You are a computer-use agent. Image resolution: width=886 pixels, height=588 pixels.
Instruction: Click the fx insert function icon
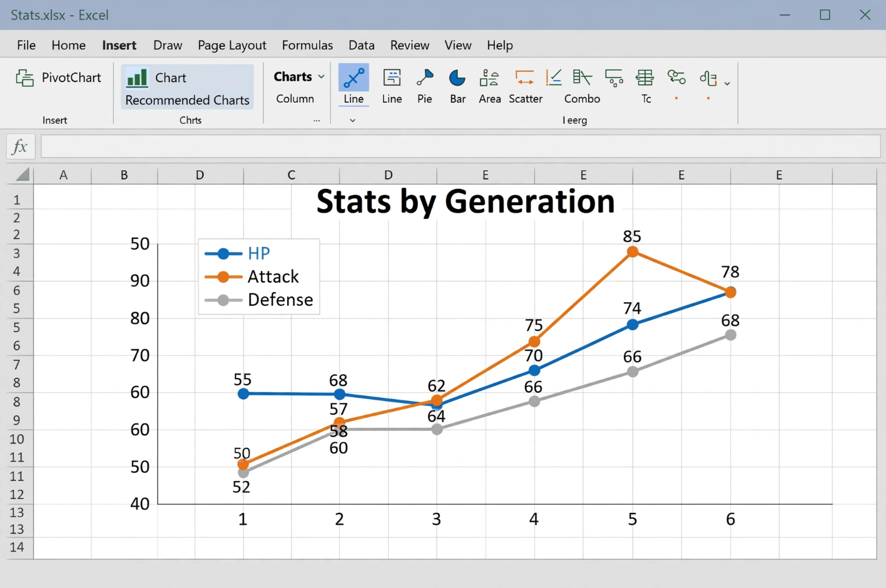coord(20,147)
